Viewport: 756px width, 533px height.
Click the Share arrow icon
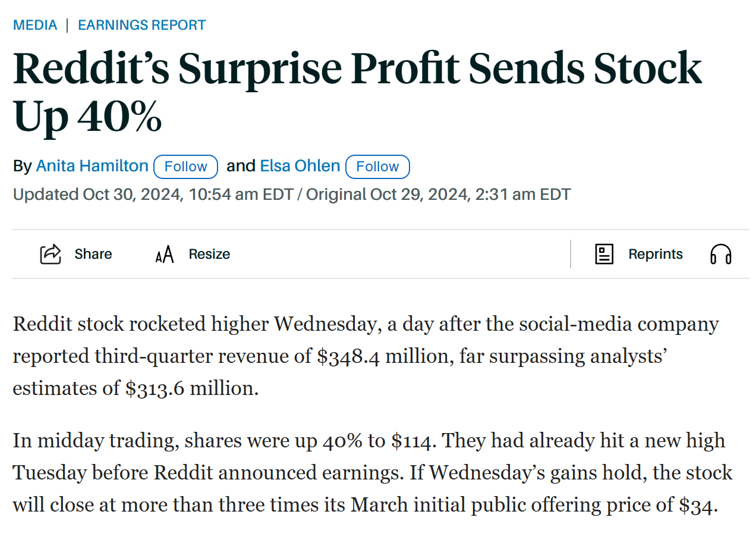coord(51,254)
